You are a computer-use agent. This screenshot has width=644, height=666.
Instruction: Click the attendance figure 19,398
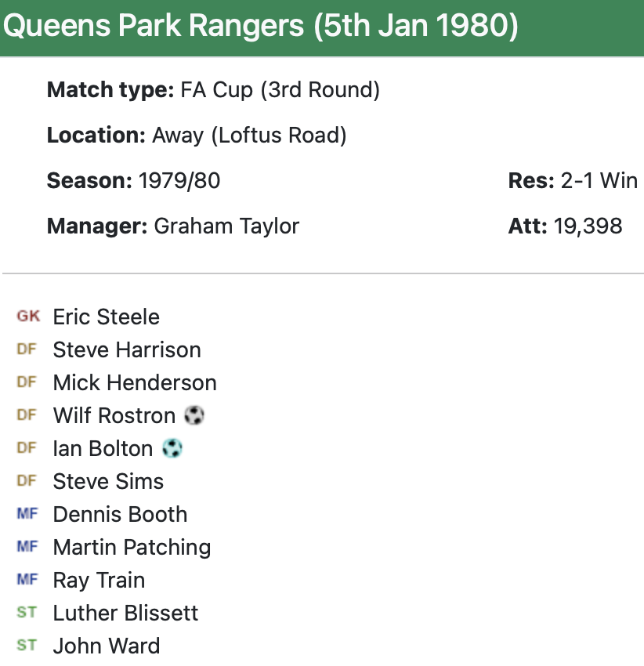[x=588, y=226]
